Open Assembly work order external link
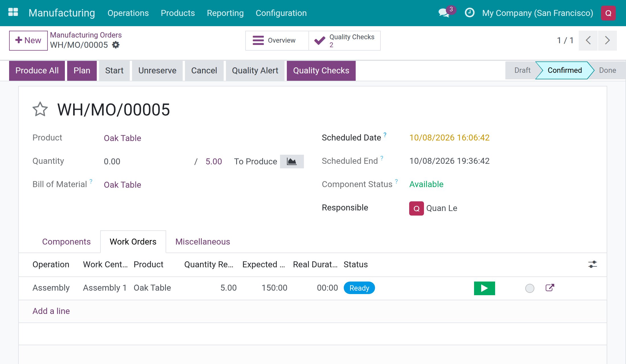This screenshot has width=626, height=364. 550,288
